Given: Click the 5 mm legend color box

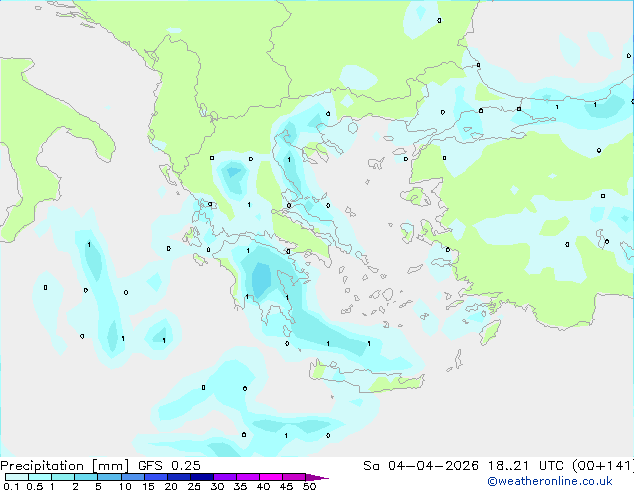Looking at the screenshot, I should (x=109, y=477).
